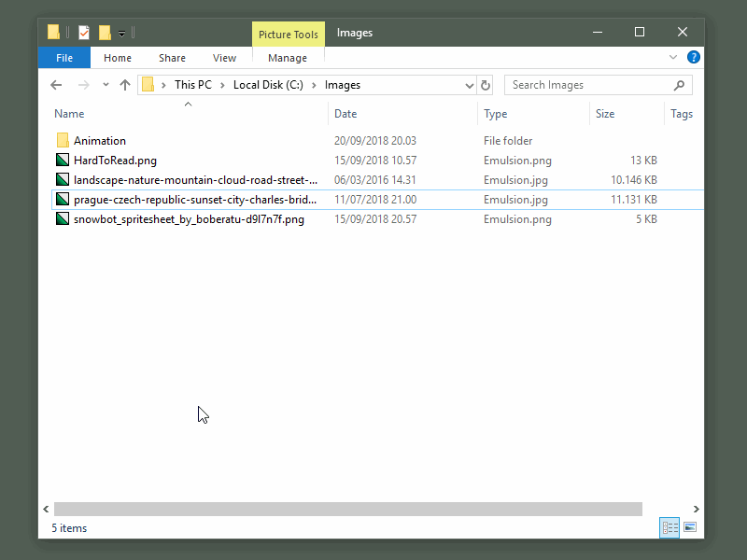The height and width of the screenshot is (560, 747).
Task: Click the Properties checkmark quick access icon
Action: pos(84,33)
